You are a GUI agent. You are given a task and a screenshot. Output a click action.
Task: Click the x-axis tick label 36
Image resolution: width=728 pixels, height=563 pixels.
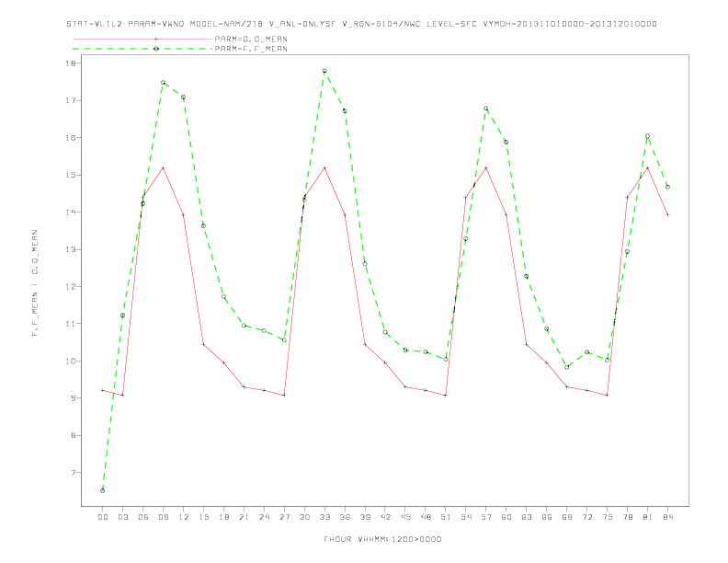point(345,517)
